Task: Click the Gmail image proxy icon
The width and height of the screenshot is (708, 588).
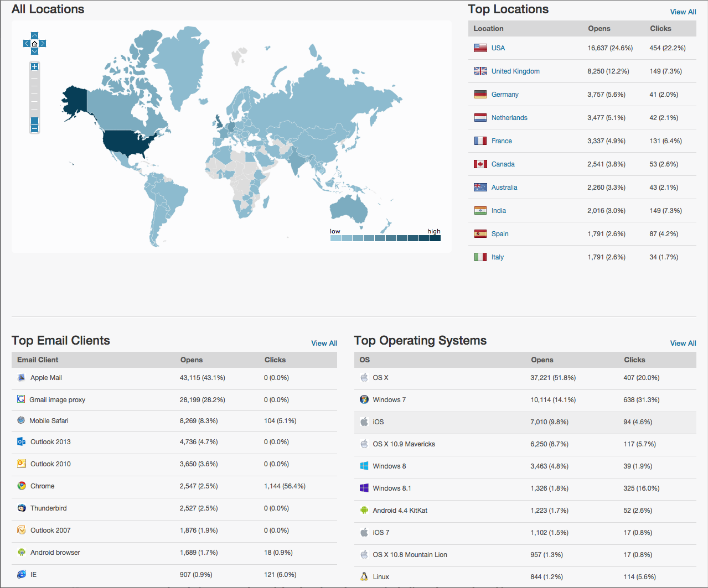Action: tap(21, 399)
